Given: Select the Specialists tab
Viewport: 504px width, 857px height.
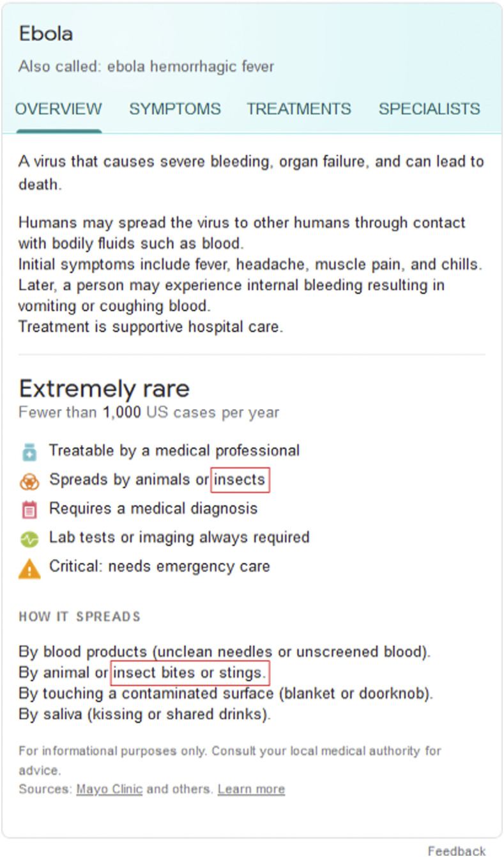Looking at the screenshot, I should [x=429, y=109].
